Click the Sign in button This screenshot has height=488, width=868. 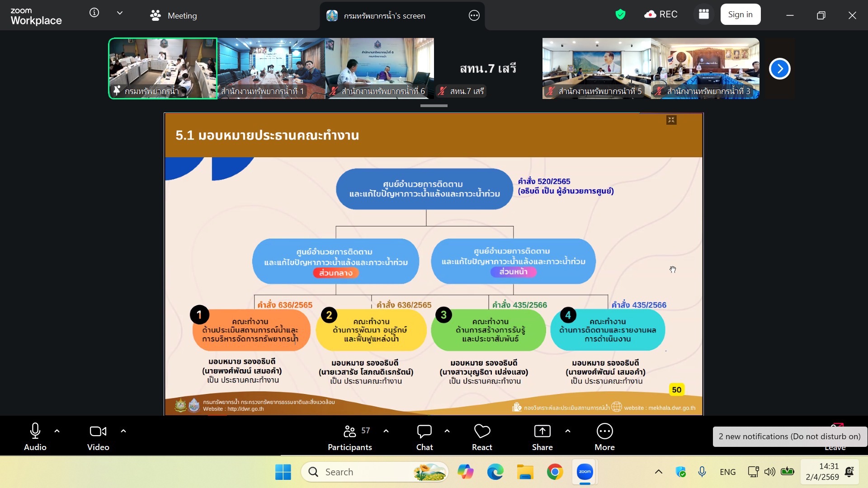pos(740,14)
